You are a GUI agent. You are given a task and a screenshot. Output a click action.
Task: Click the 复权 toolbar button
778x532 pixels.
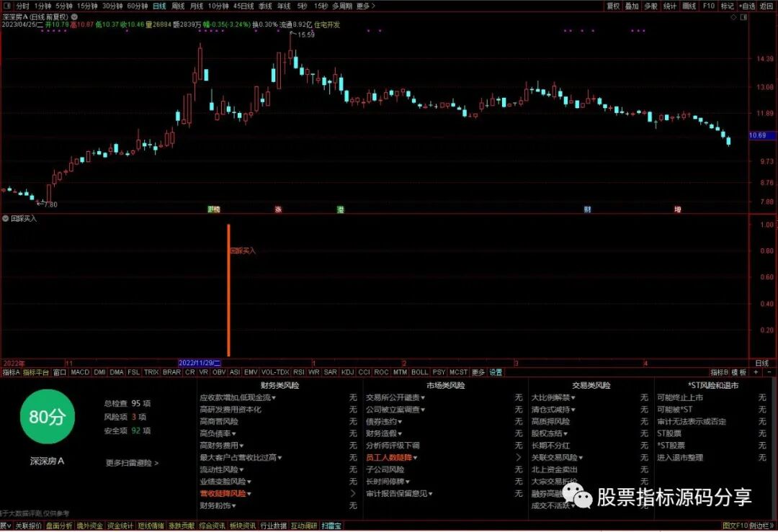click(x=613, y=6)
